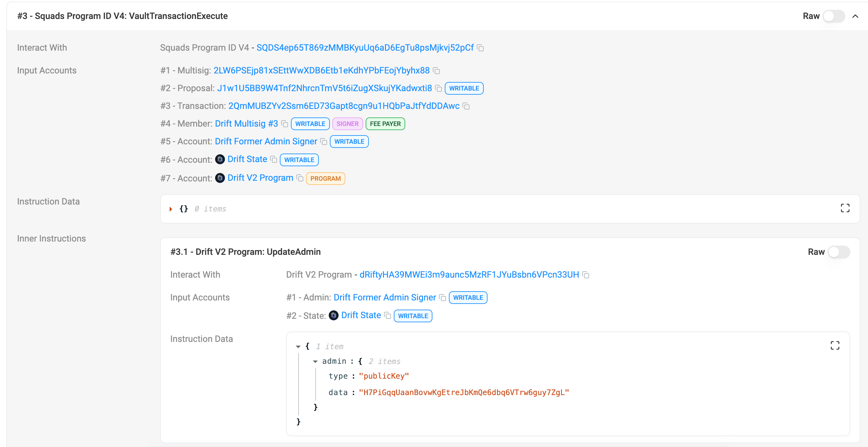Copy the Transaction account address

[466, 106]
